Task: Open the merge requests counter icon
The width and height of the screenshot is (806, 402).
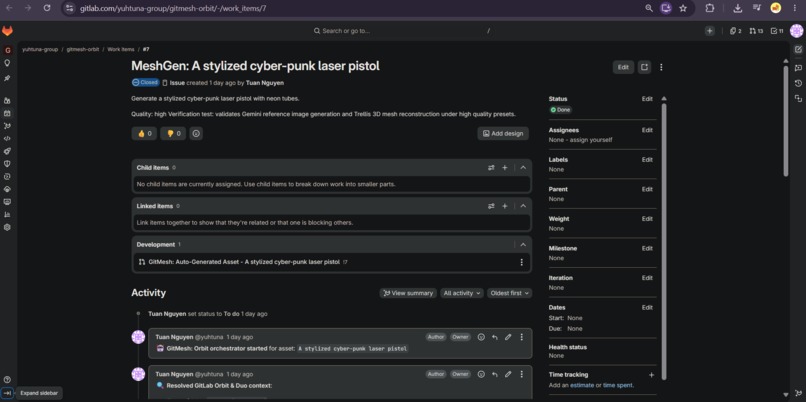Action: coord(756,31)
